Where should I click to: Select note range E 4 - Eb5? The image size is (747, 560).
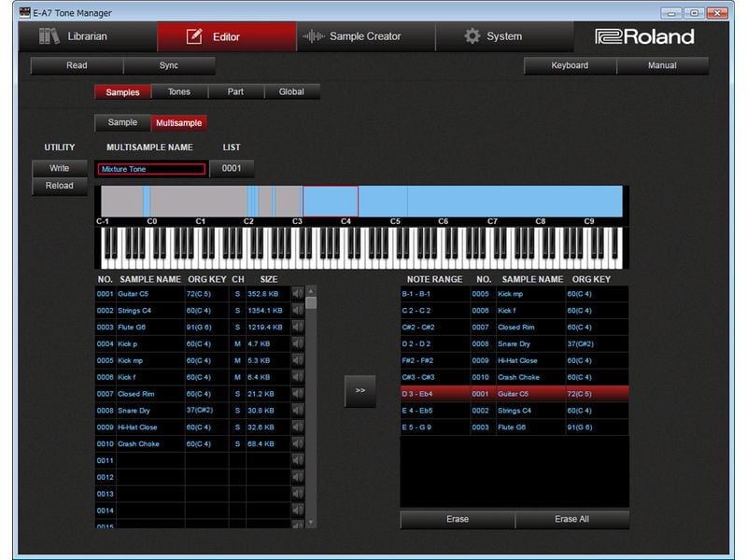click(514, 411)
